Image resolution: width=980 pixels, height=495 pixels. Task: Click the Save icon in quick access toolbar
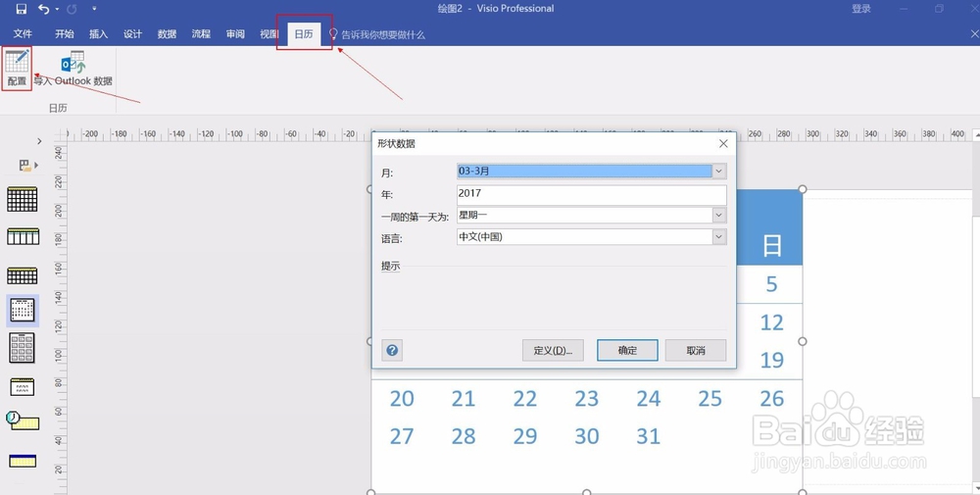22,9
